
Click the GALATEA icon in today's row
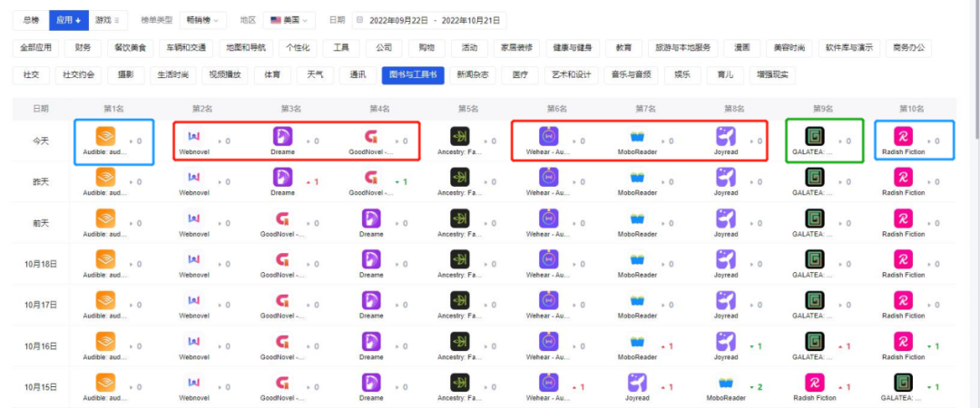(814, 137)
